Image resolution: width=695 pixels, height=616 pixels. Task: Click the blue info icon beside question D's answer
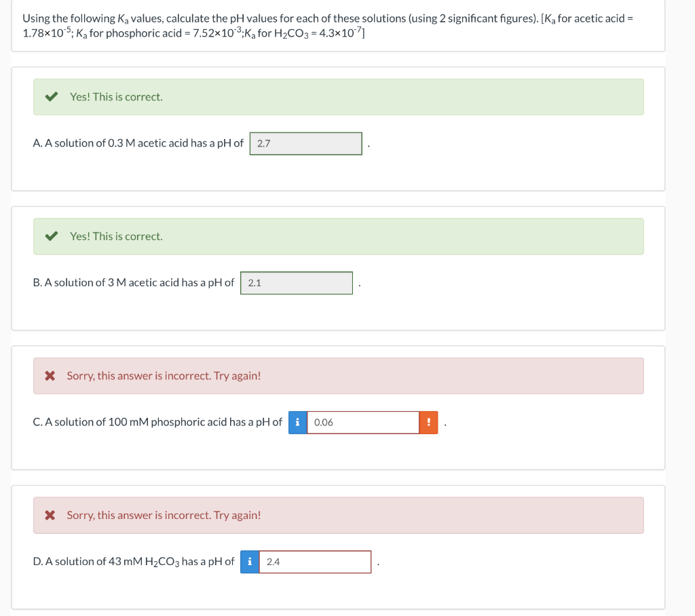(x=249, y=562)
